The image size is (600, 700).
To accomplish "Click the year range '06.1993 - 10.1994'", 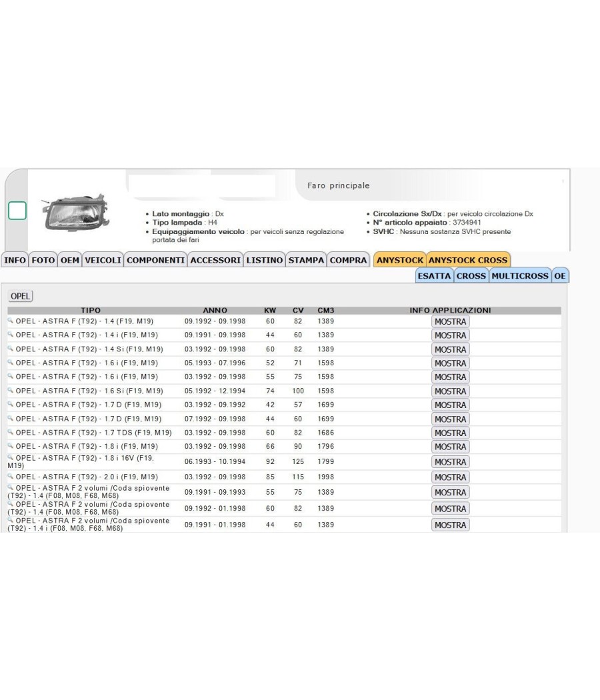I will point(215,461).
